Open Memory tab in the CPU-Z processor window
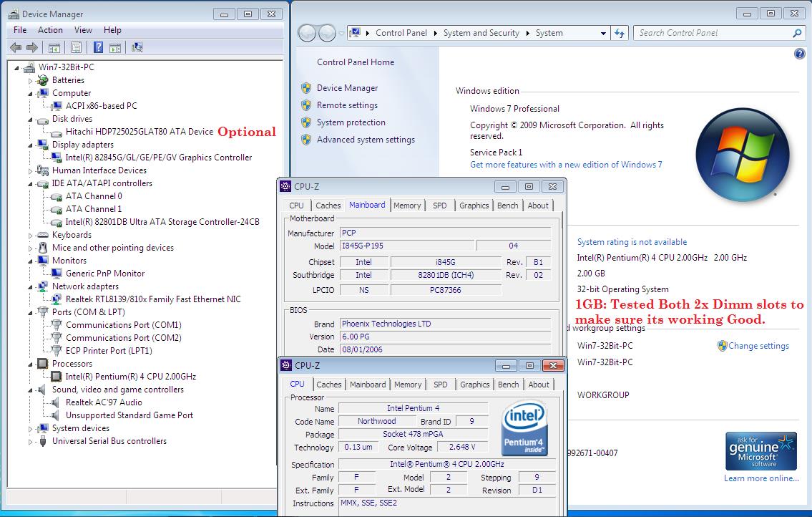 click(408, 385)
